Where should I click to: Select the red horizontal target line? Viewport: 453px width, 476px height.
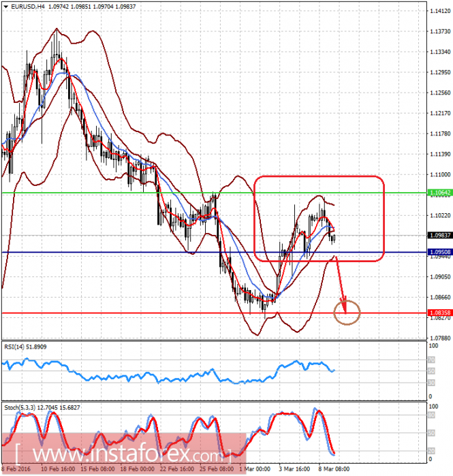pos(214,313)
